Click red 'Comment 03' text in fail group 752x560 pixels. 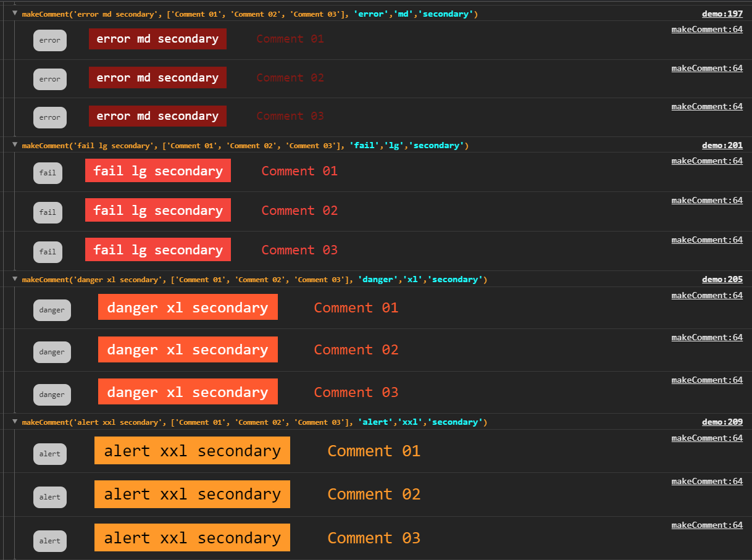(x=299, y=250)
